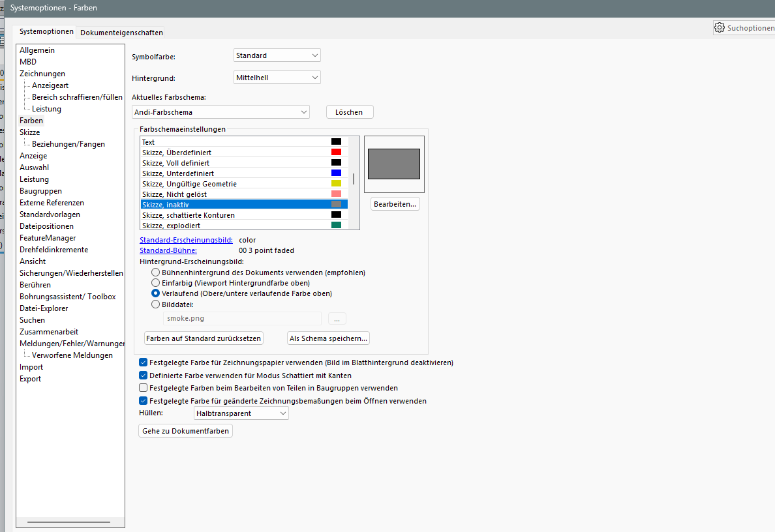Image resolution: width=775 pixels, height=532 pixels.
Task: Click Gehe zu Dokumentfarben button
Action: pyautogui.click(x=185, y=431)
